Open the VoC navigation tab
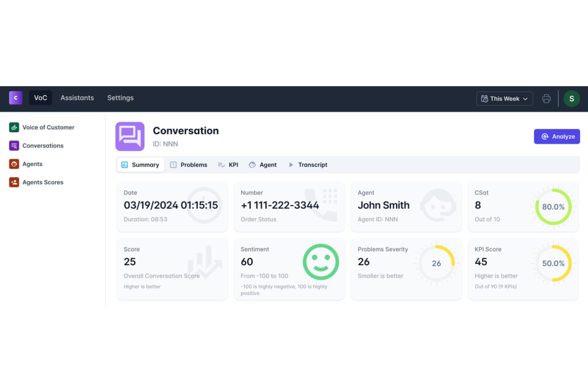The height and width of the screenshot is (392, 588). click(x=41, y=98)
